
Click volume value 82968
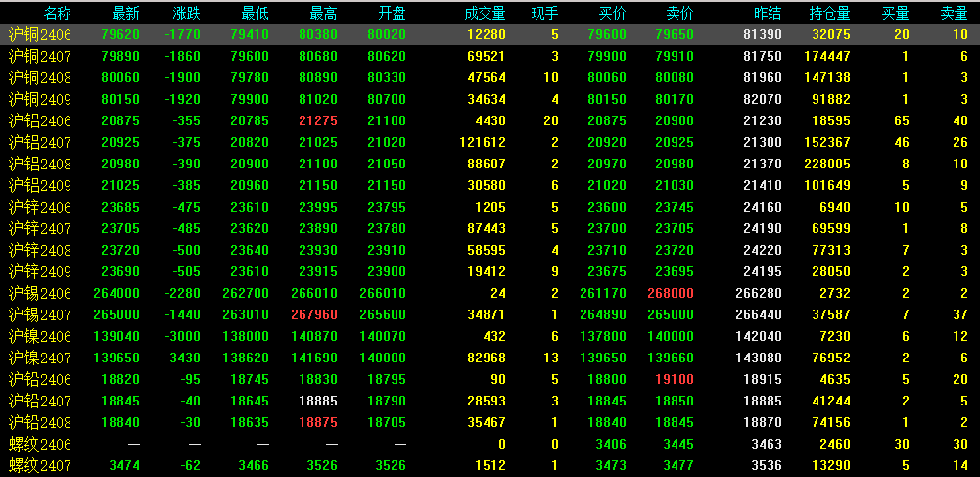tap(487, 358)
